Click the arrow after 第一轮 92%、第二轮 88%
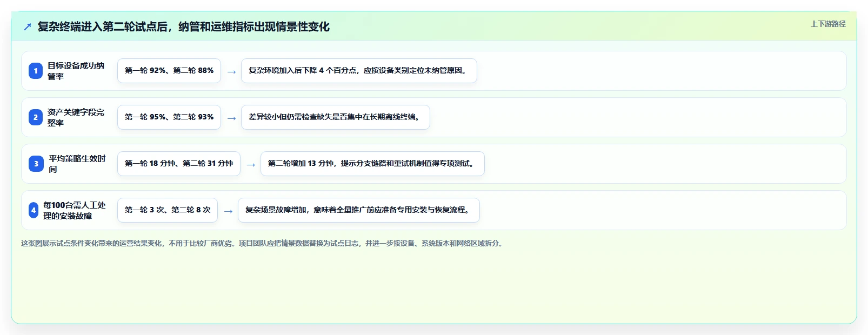Image resolution: width=868 pixels, height=335 pixels. (x=231, y=72)
